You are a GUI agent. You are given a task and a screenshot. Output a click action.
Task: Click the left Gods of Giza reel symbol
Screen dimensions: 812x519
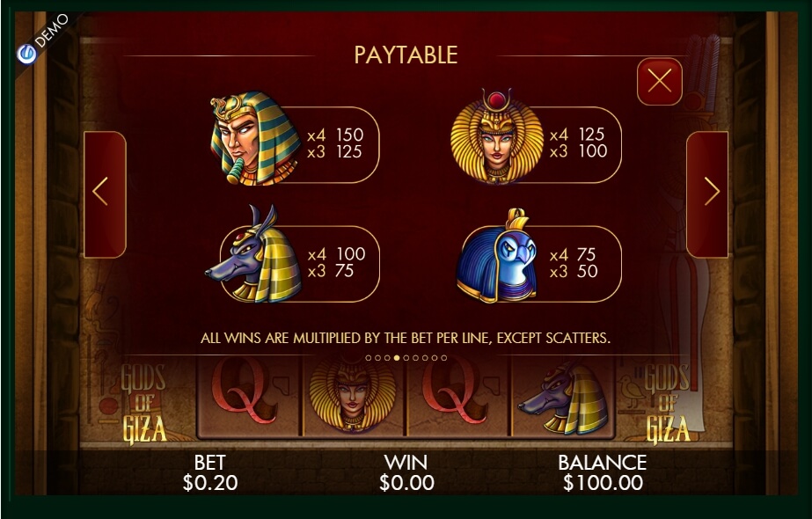pos(143,403)
